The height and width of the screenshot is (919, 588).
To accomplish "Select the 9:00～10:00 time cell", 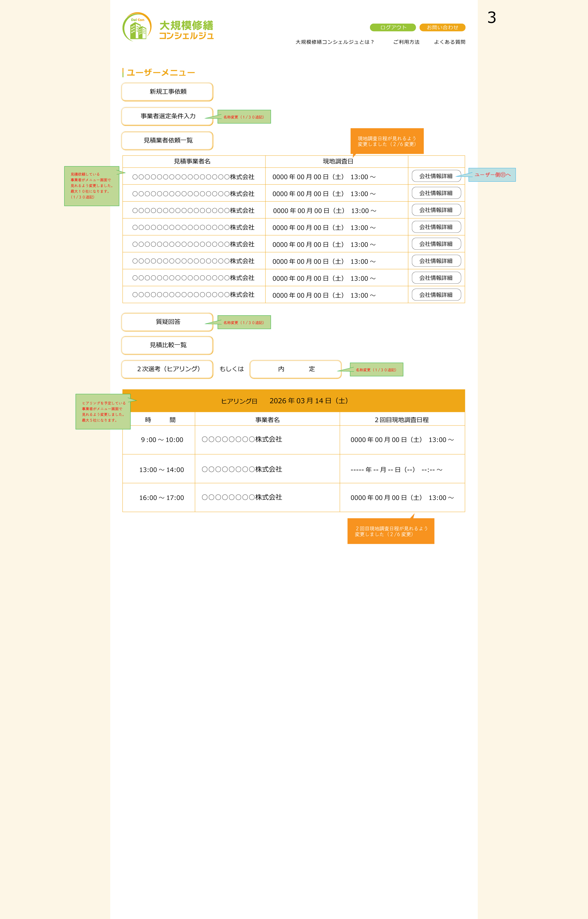I will tap(159, 440).
